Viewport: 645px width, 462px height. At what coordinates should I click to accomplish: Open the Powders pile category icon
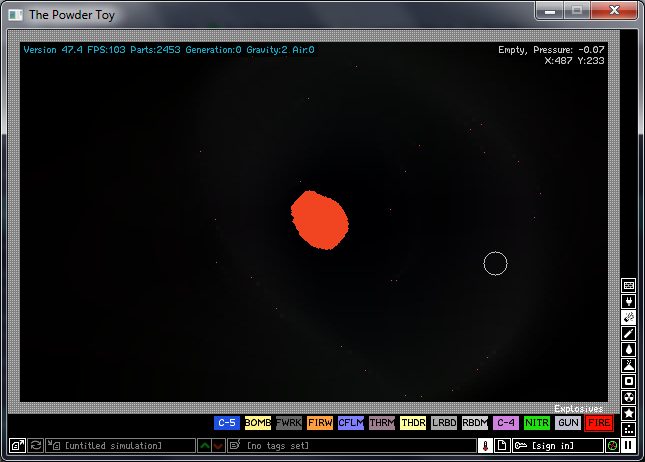(629, 365)
